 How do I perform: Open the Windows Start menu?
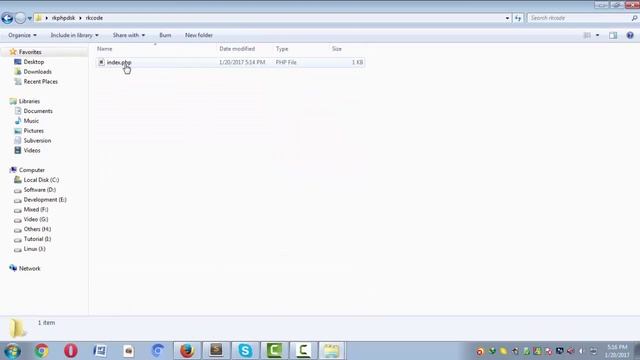(12, 351)
